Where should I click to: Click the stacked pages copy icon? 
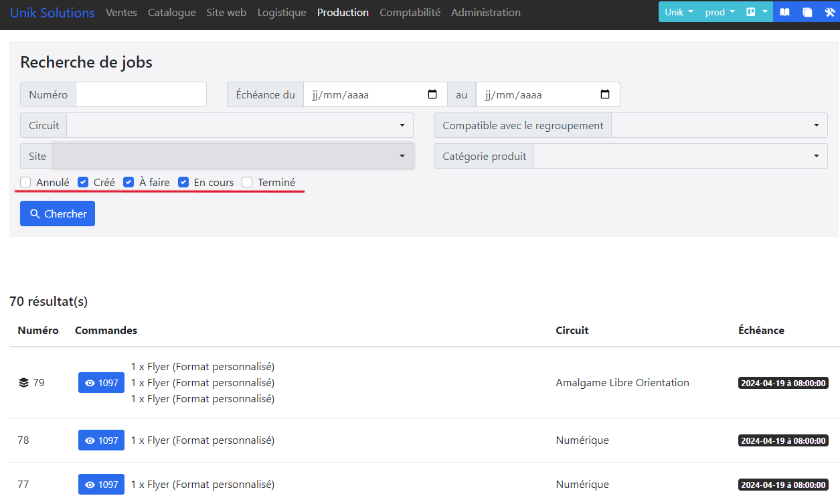[x=807, y=12]
